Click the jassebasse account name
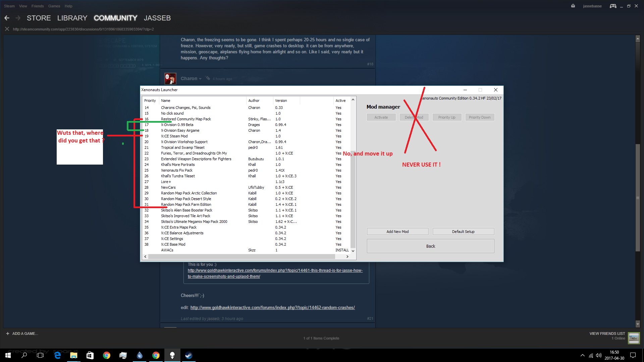Image resolution: width=644 pixels, height=362 pixels. (x=592, y=6)
